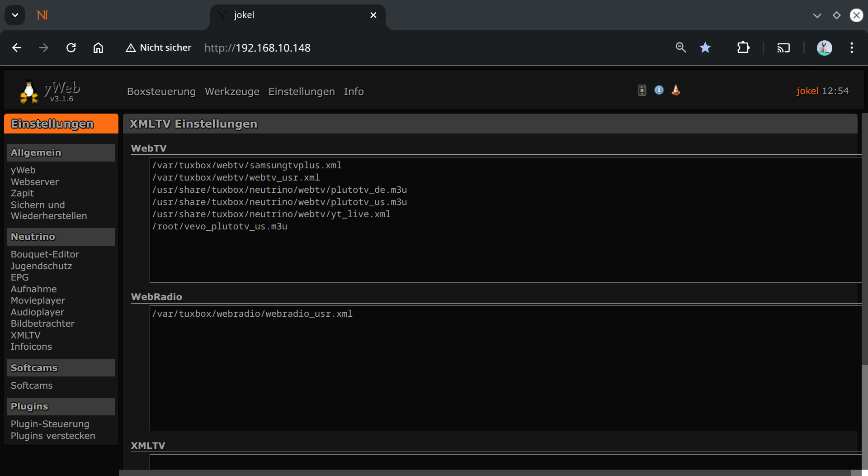The width and height of the screenshot is (868, 476).
Task: Open the remote control icon
Action: pos(642,90)
